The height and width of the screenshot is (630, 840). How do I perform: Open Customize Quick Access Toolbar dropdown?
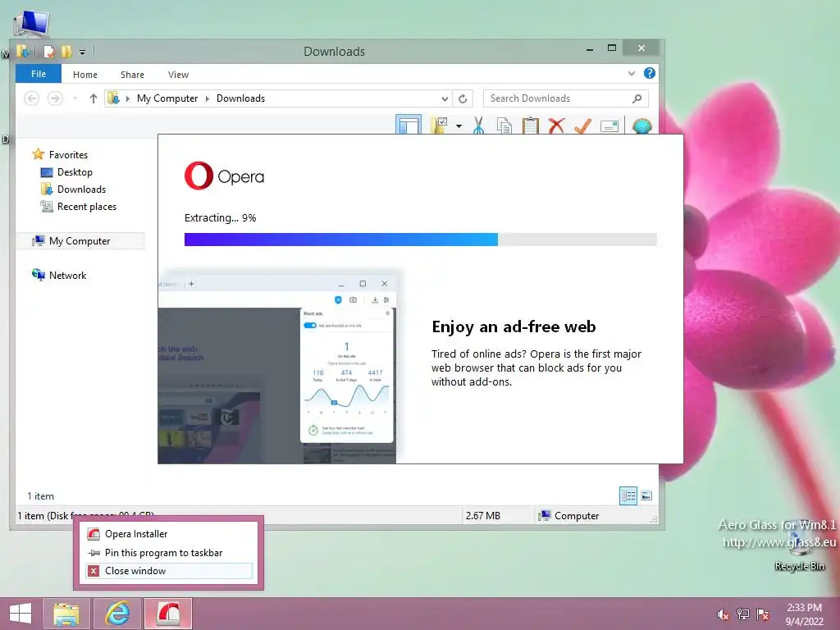[x=82, y=52]
